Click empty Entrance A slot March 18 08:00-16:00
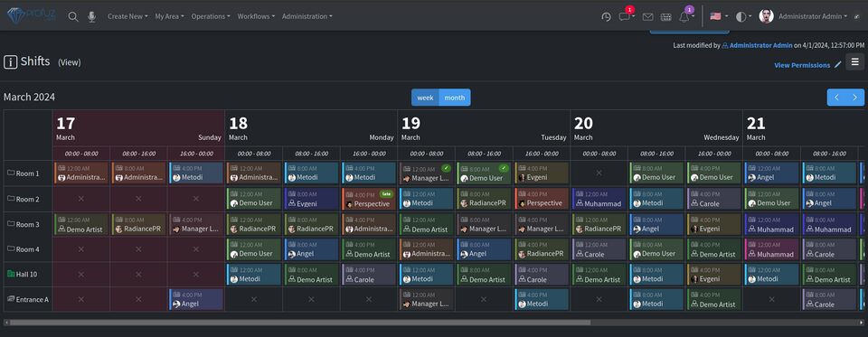 click(x=311, y=299)
